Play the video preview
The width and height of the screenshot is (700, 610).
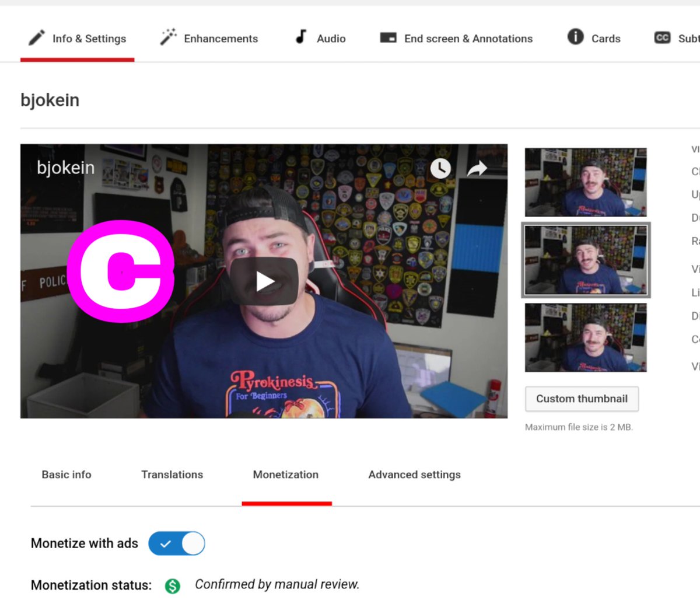click(x=264, y=281)
